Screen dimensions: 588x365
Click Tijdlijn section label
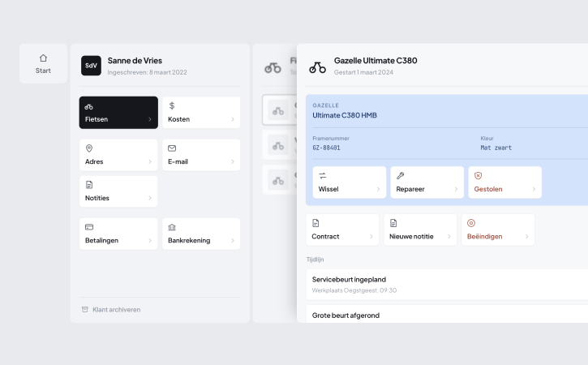click(315, 260)
